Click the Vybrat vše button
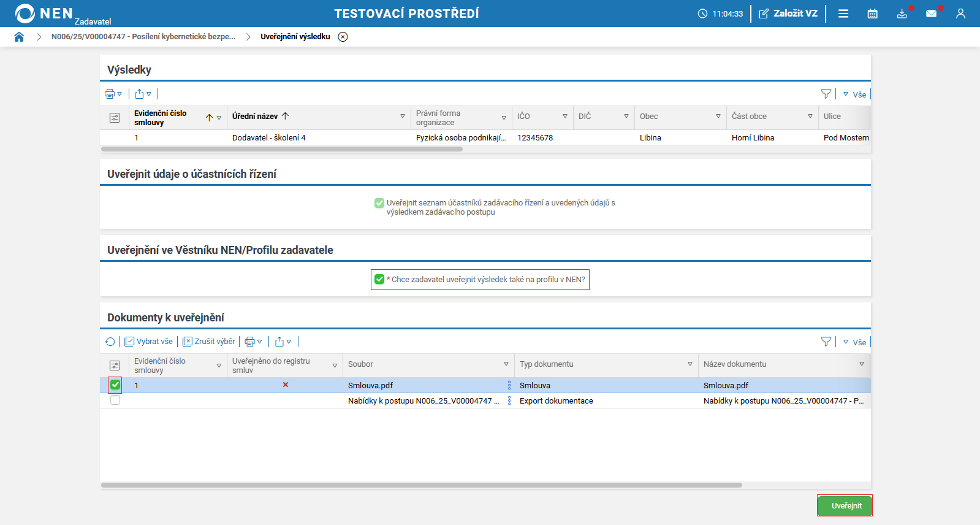 tap(149, 342)
